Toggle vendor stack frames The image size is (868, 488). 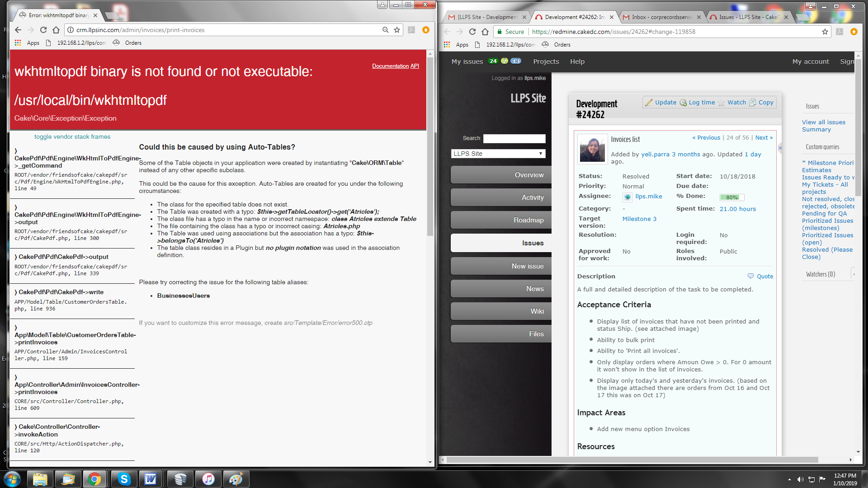(72, 136)
